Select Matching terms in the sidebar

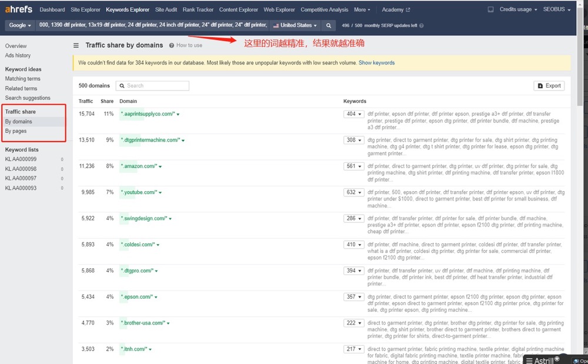pos(22,79)
